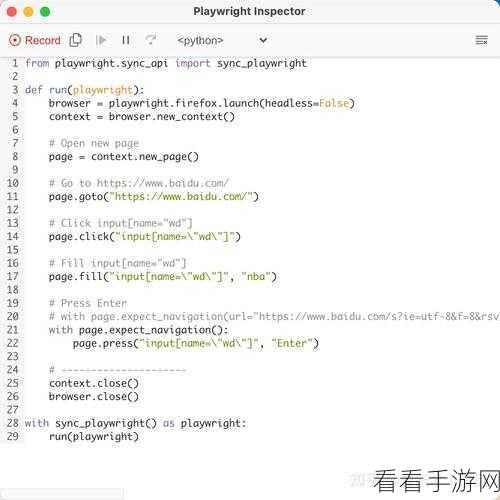Viewport: 500px width, 500px height.
Task: Click the browser.close() line
Action: (94, 396)
